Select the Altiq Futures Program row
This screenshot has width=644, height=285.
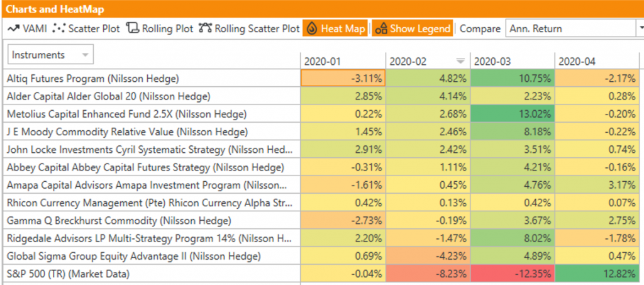click(93, 79)
